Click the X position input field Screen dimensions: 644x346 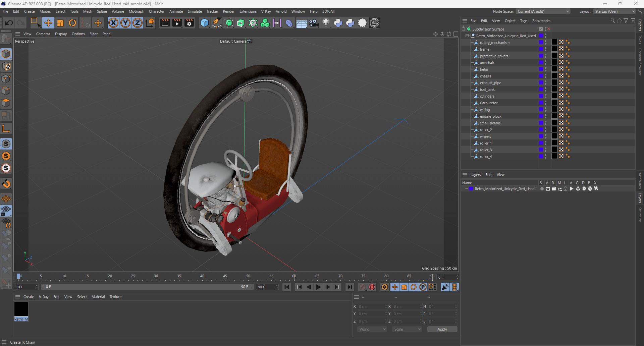click(x=372, y=306)
